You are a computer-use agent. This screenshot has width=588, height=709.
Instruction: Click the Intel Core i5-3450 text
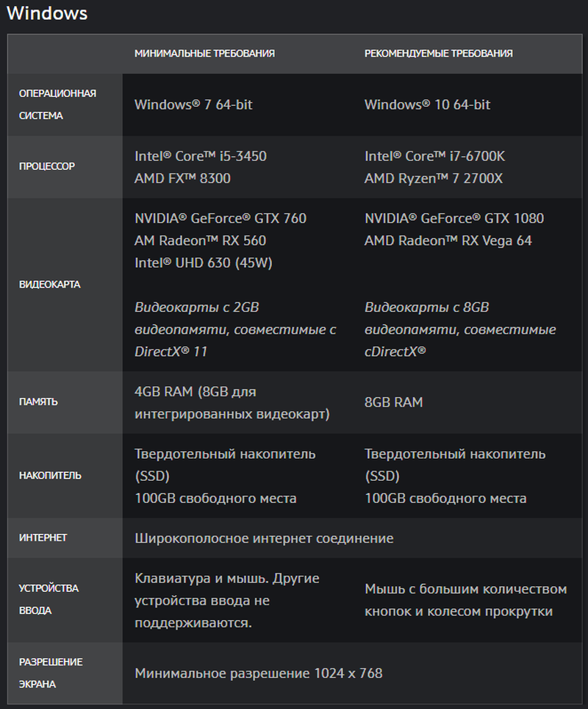[x=200, y=156]
